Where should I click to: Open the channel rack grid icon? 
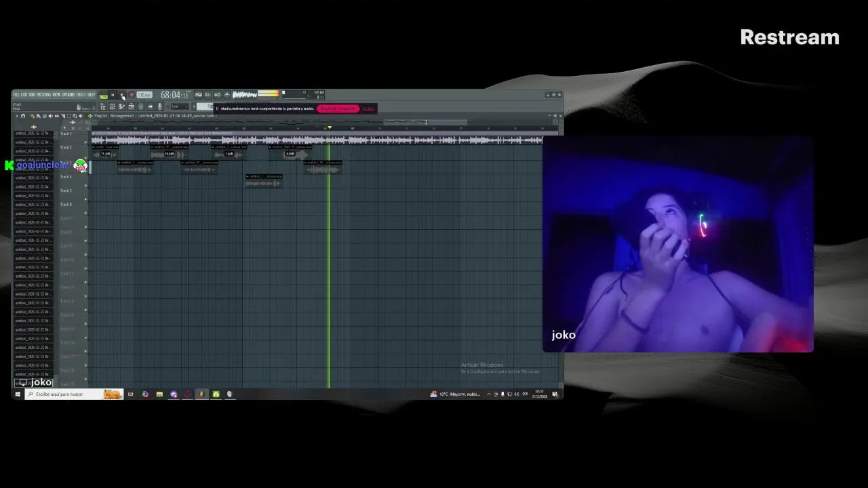[112, 106]
